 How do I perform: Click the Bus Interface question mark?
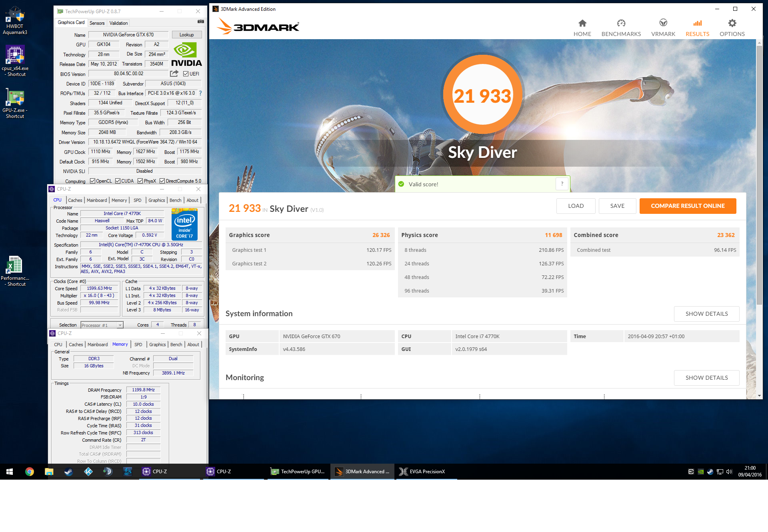point(200,93)
